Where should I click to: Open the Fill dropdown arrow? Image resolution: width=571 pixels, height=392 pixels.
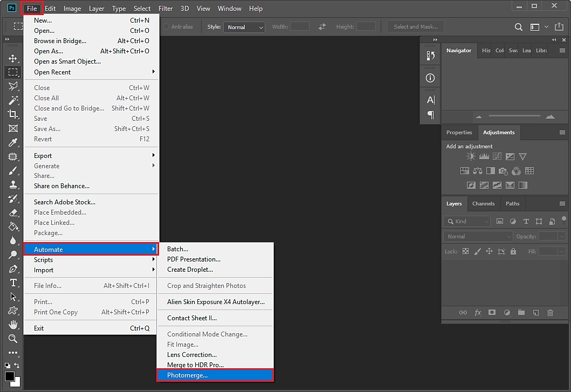tap(562, 251)
